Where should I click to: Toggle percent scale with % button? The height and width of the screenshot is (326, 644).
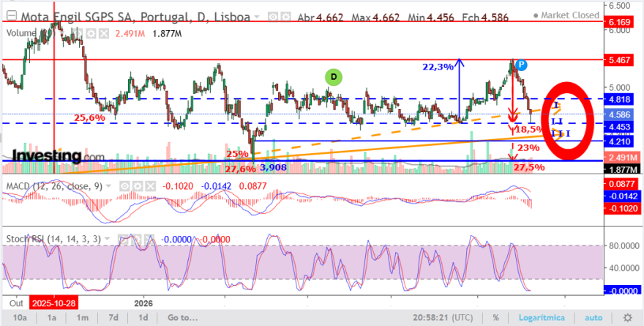click(x=495, y=317)
